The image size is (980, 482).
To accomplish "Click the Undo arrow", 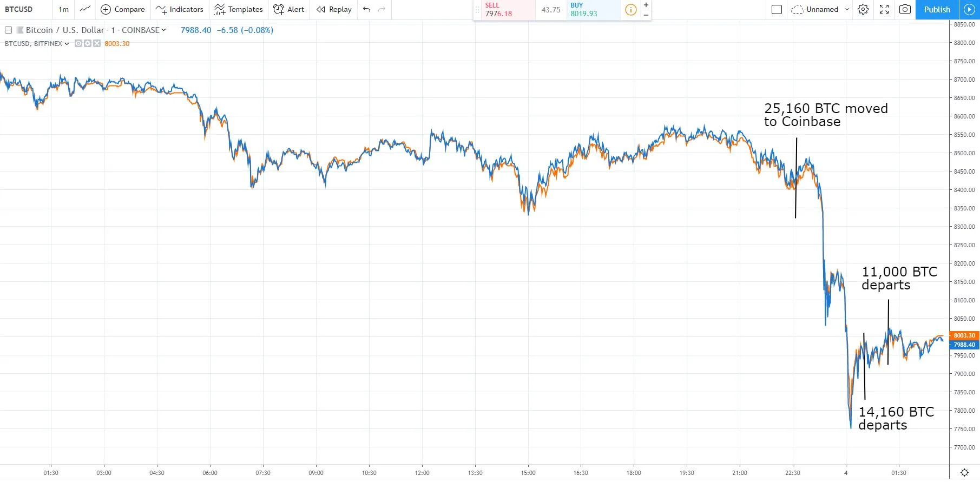I will (x=367, y=9).
